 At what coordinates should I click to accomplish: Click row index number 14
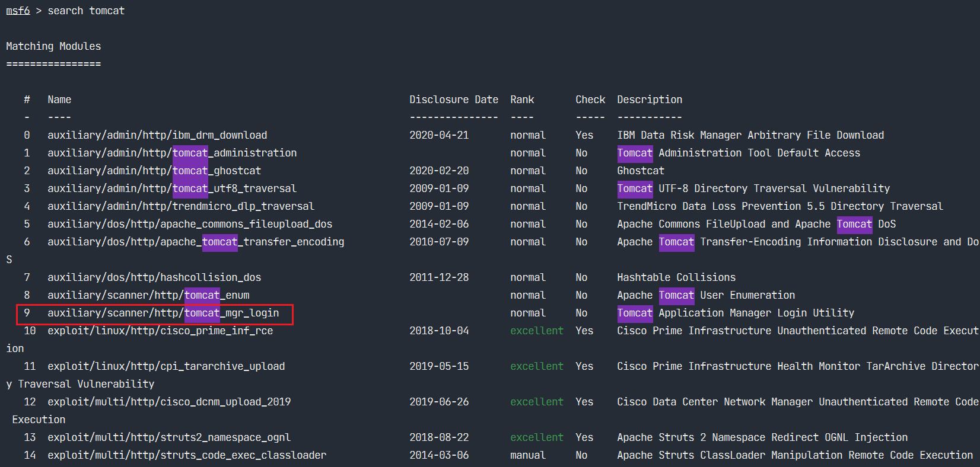coord(30,455)
